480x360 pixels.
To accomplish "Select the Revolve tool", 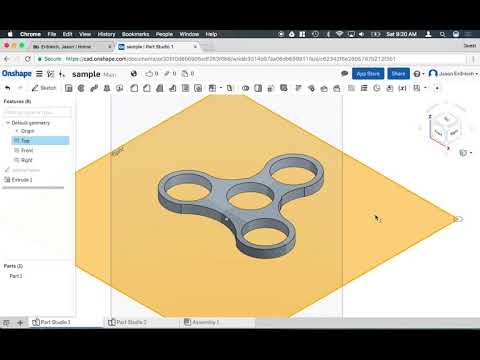I will click(x=81, y=88).
